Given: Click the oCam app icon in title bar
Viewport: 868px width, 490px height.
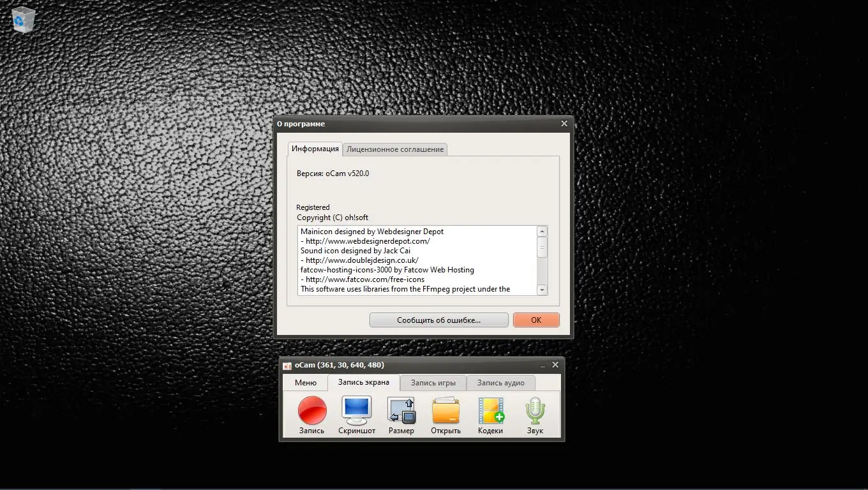Looking at the screenshot, I should pos(287,366).
